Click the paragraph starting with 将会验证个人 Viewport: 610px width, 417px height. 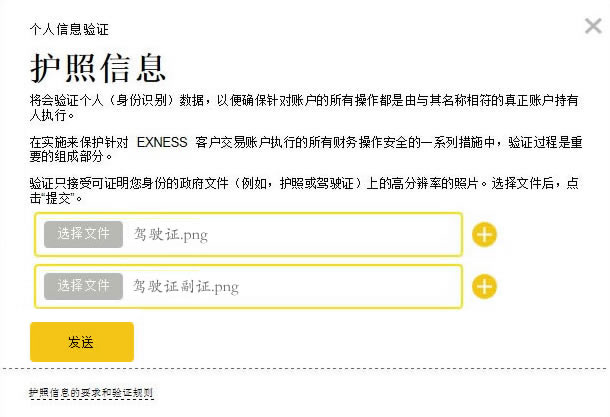[x=304, y=107]
